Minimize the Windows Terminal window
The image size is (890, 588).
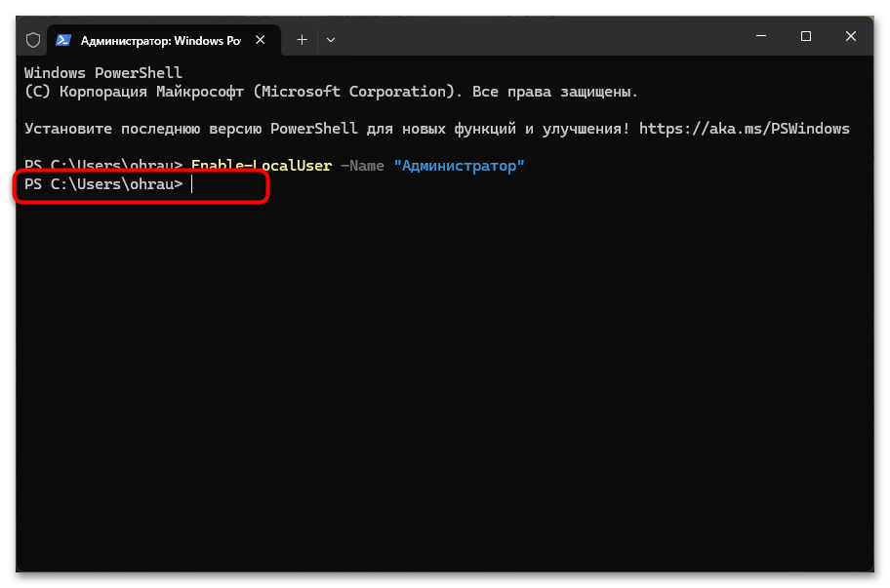click(761, 36)
